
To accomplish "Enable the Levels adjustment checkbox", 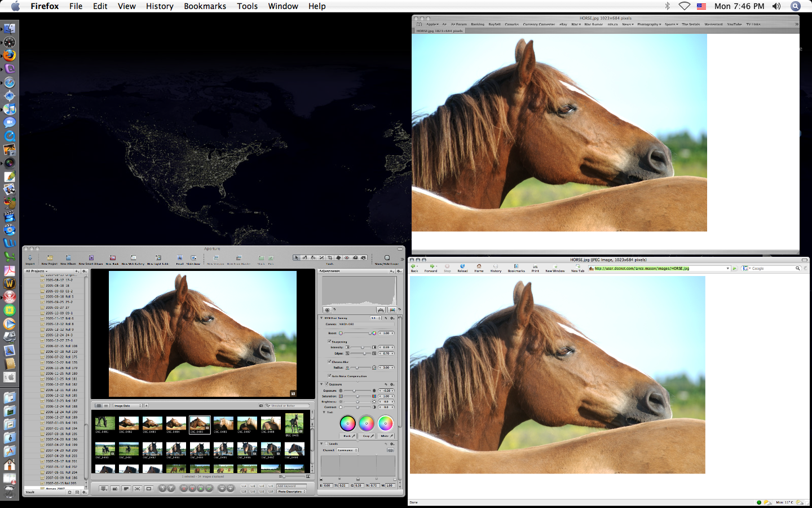I will coord(326,444).
